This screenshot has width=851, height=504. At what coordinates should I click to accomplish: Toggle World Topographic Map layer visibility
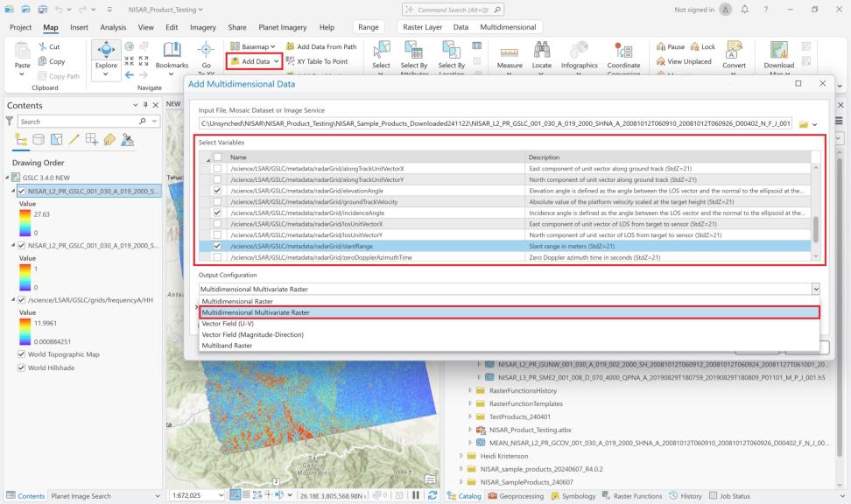(22, 353)
